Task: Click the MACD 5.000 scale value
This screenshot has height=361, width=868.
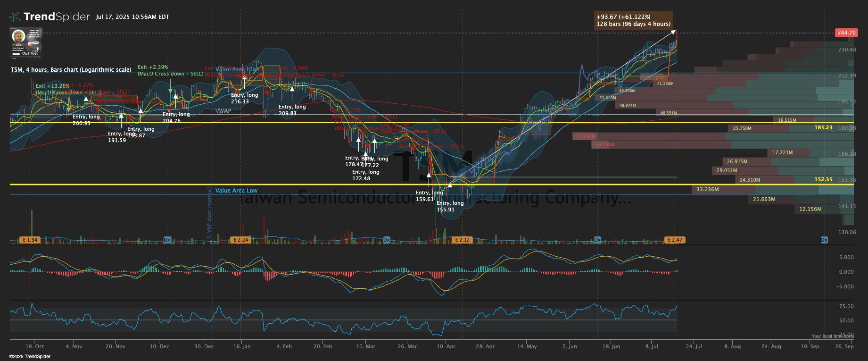Action: point(846,258)
